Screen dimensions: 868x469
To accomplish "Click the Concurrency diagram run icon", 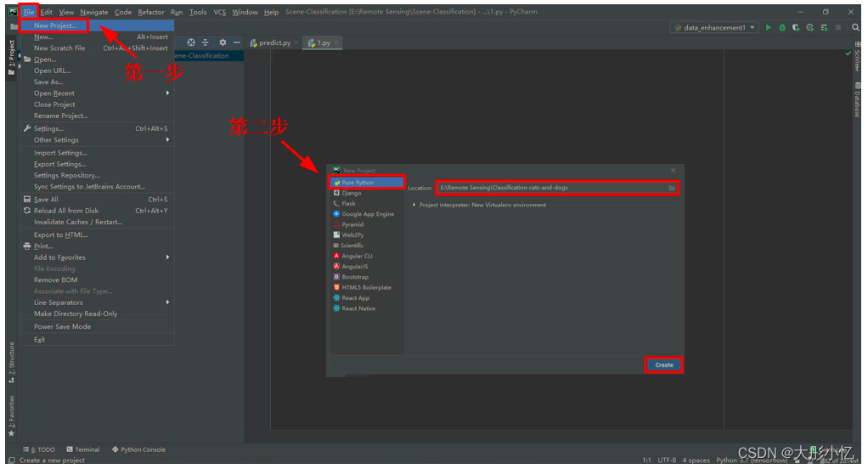I will tap(824, 27).
